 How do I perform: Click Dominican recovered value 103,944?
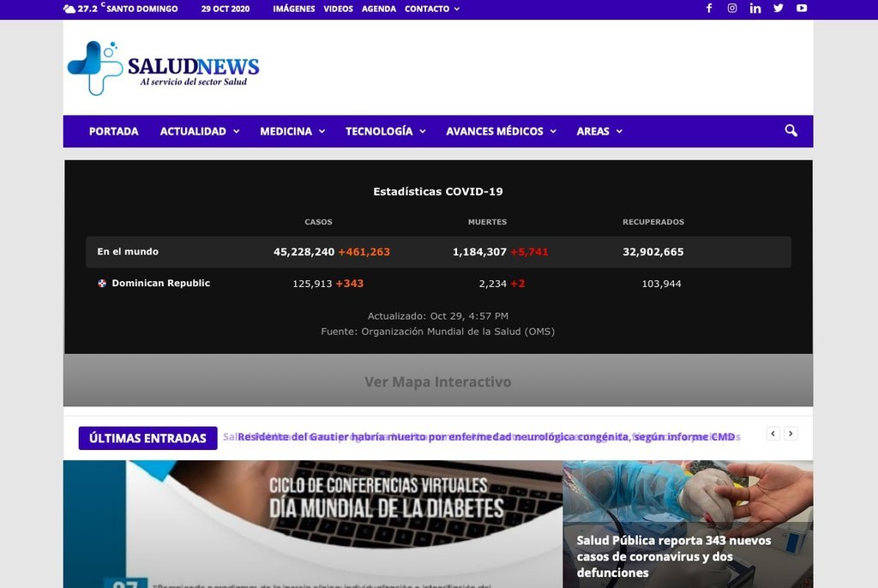coord(661,284)
